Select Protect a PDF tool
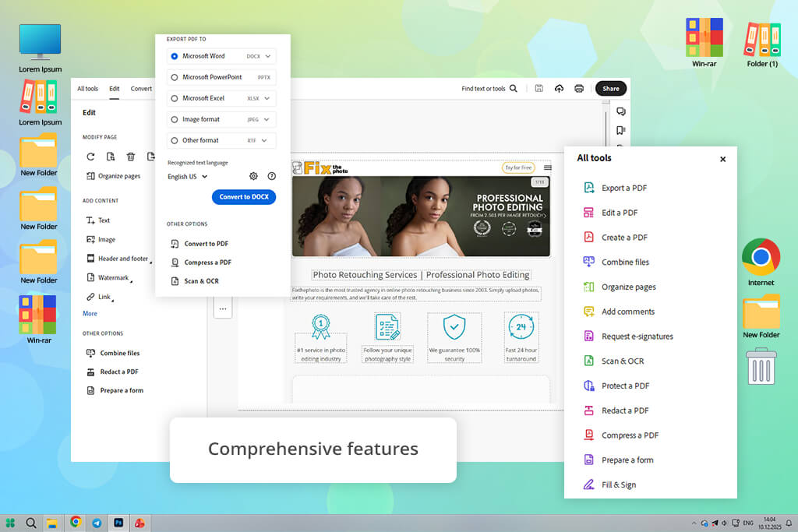Screen dimensions: 798x532 (x=617, y=386)
